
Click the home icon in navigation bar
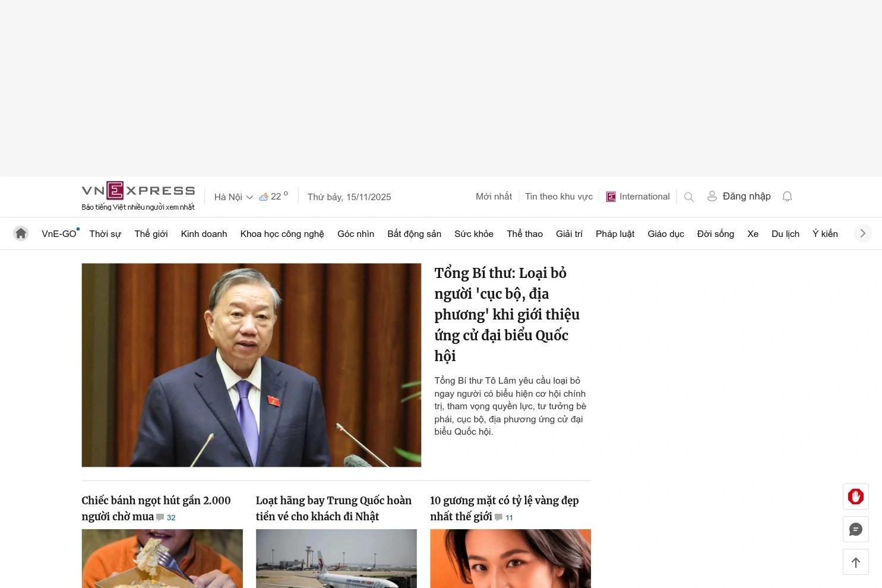point(21,233)
